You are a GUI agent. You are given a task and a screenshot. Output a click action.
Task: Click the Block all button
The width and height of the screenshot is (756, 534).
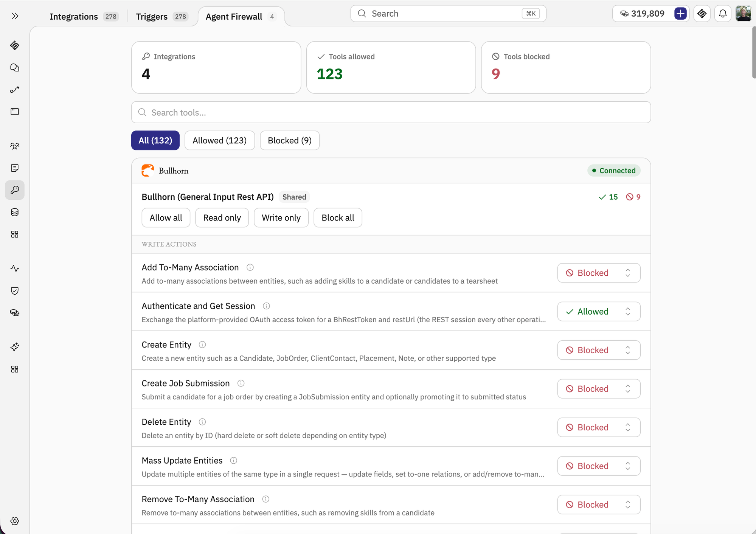point(338,217)
